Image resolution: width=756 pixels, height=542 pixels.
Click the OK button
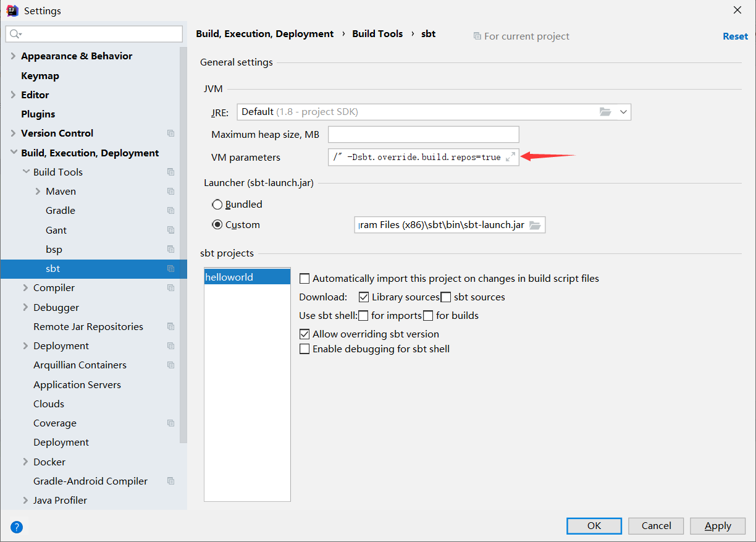(x=594, y=526)
